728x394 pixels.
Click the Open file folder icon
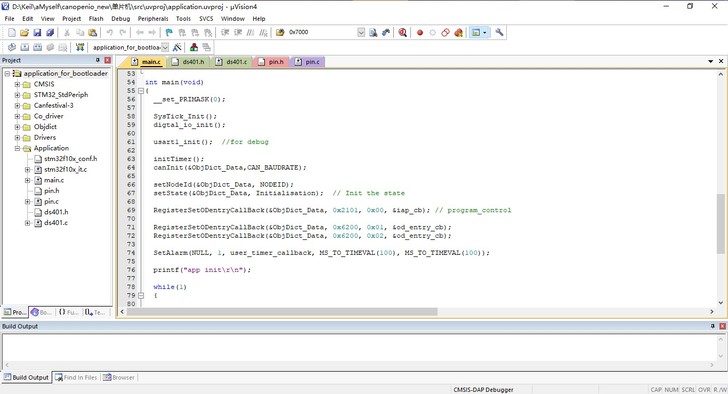24,32
